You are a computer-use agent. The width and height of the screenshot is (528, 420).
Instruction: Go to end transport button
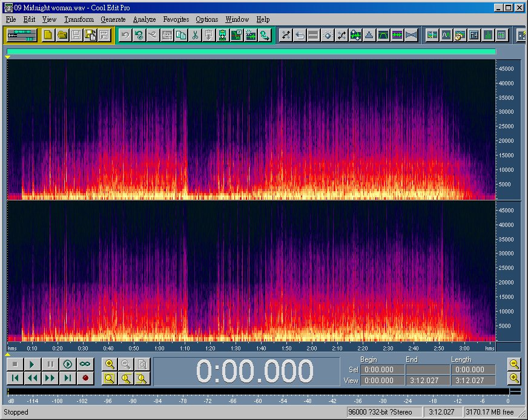click(x=68, y=378)
